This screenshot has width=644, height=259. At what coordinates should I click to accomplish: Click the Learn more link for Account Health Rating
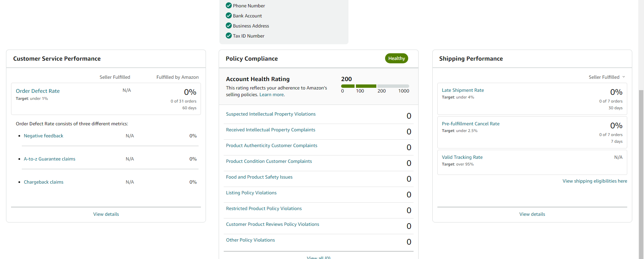click(272, 94)
